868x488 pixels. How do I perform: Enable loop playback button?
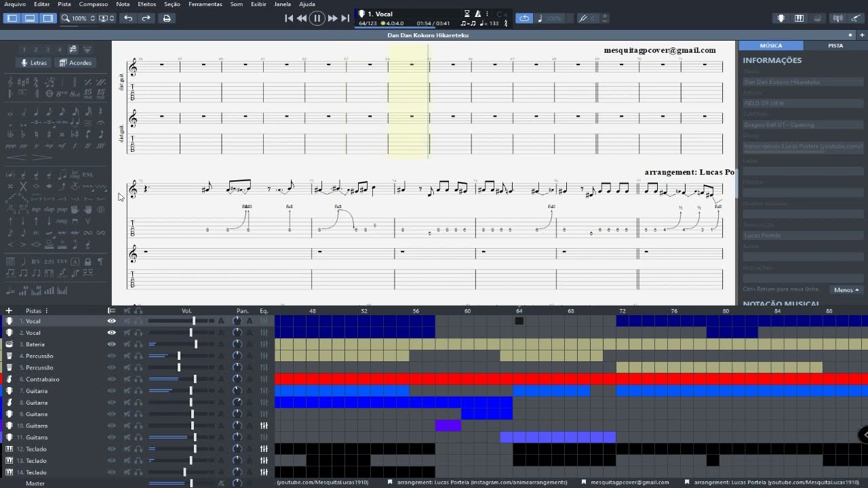524,18
